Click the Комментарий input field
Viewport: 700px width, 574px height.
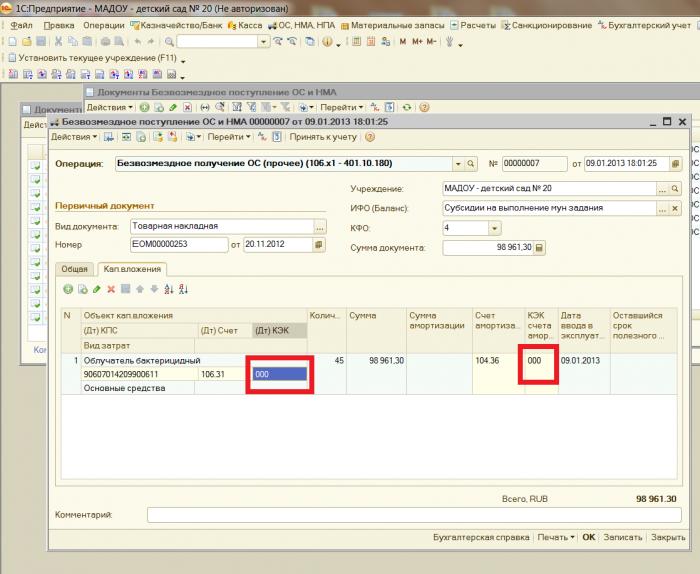(x=414, y=515)
